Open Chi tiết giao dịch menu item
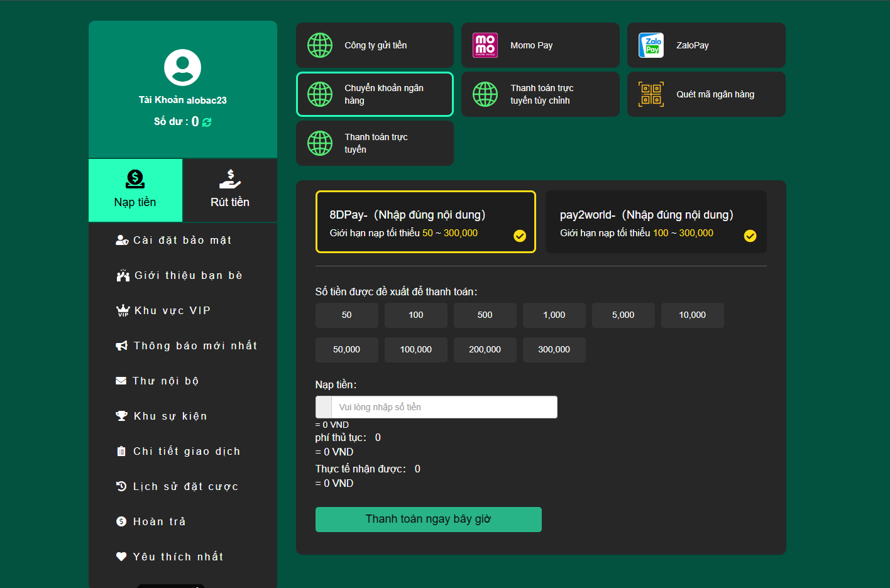Image resolution: width=890 pixels, height=588 pixels. (186, 452)
